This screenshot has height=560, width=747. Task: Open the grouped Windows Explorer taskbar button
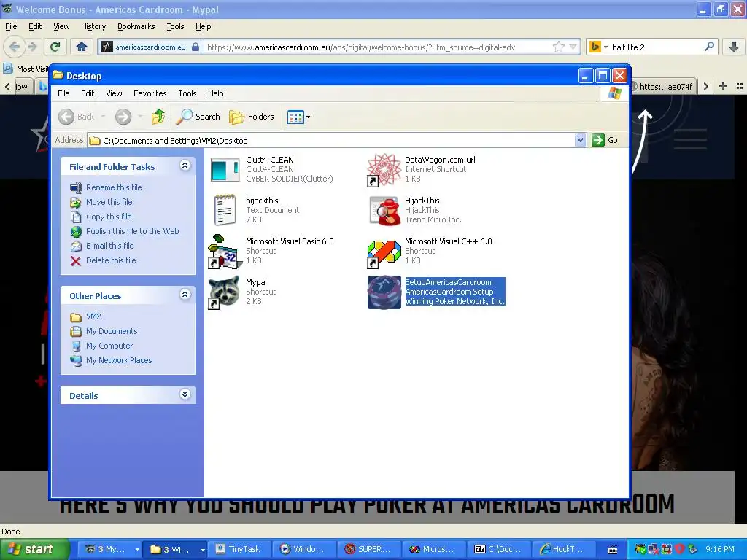[177, 549]
